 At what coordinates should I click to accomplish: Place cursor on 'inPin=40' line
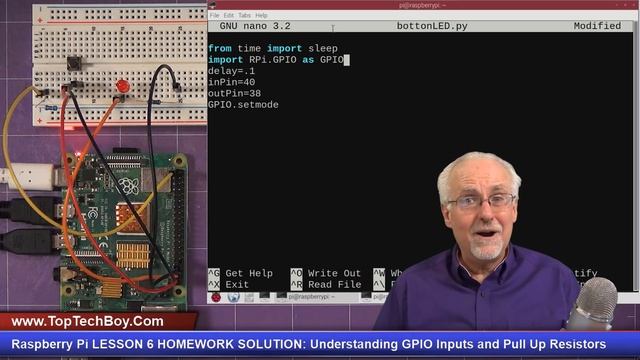pyautogui.click(x=231, y=82)
